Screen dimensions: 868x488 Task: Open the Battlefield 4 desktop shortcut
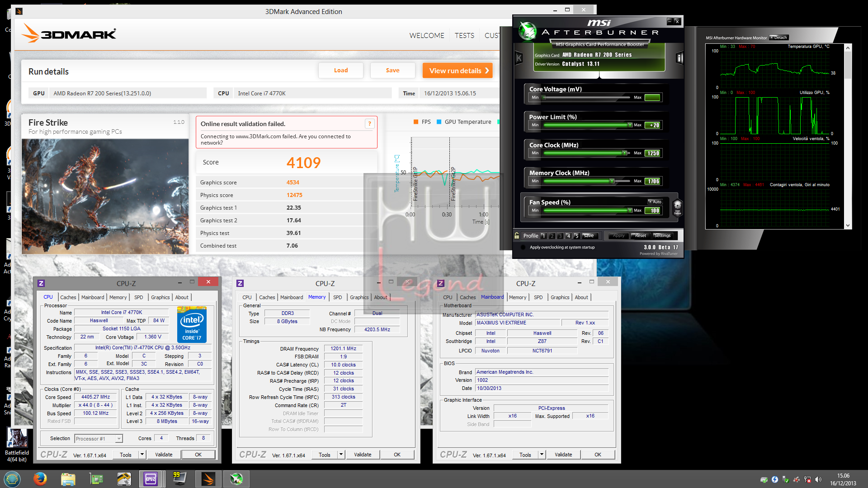click(x=17, y=444)
